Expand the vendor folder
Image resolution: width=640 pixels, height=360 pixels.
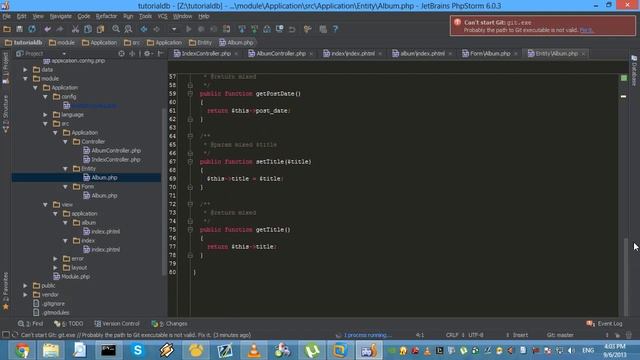point(25,294)
